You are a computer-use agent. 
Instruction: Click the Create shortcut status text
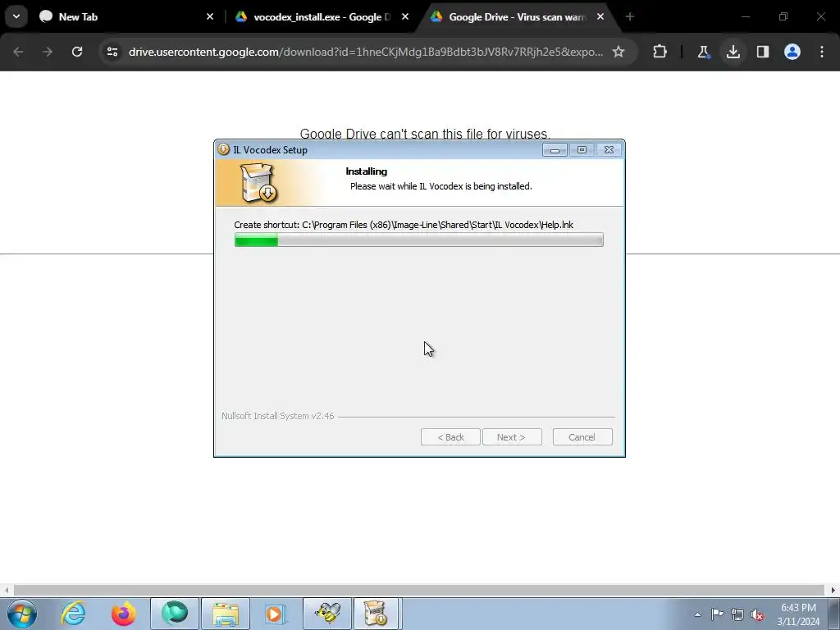404,225
